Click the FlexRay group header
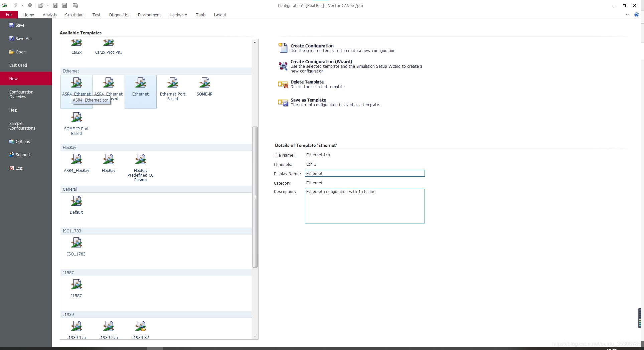Screen dimensions: 644x350 point(156,147)
